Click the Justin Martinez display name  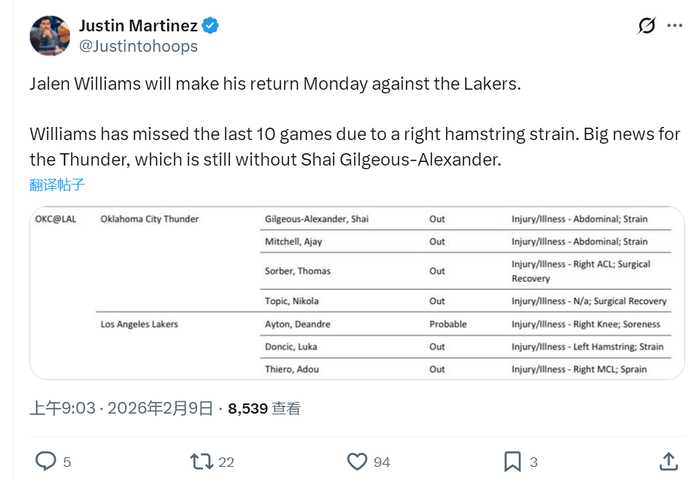coord(138,25)
